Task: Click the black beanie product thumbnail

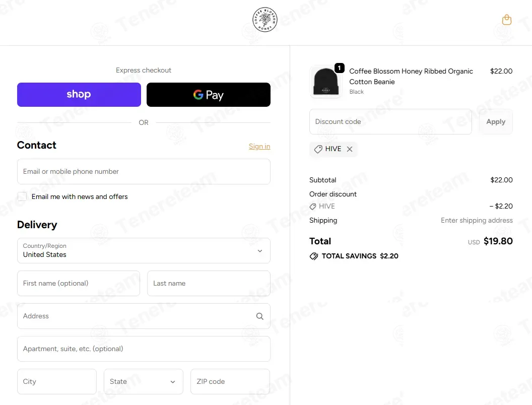Action: point(326,82)
